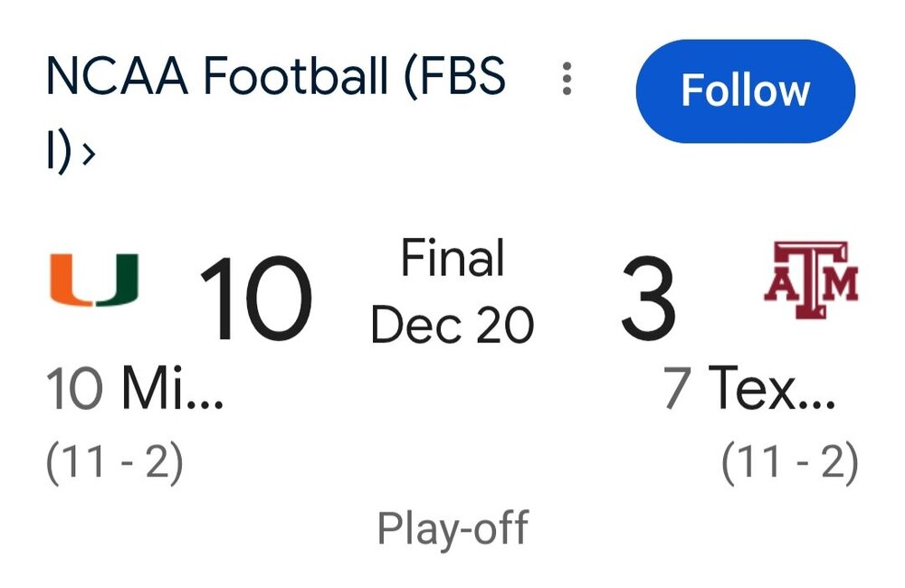Click the 'Play-off' label

click(452, 528)
